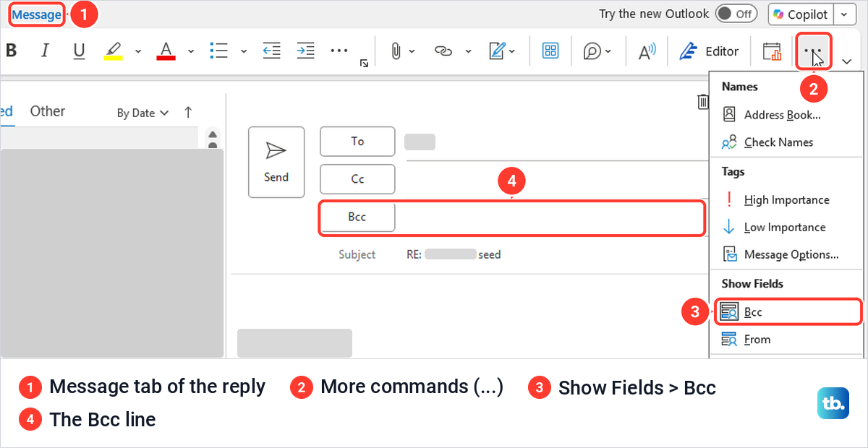Viewport: 868px width, 448px height.
Task: Click the Bcc button
Action: (357, 217)
